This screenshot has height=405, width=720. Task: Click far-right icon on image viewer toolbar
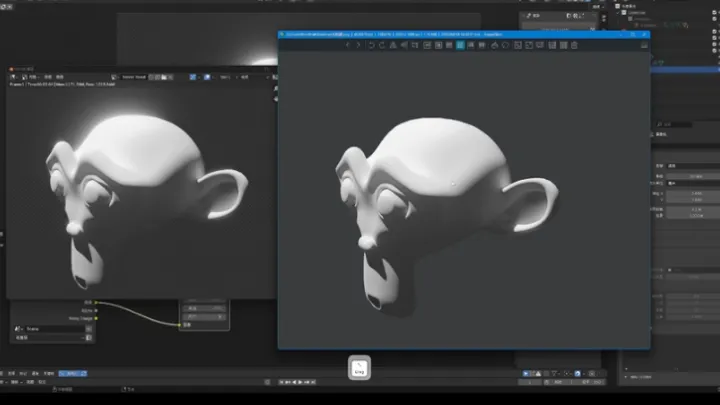(x=644, y=45)
